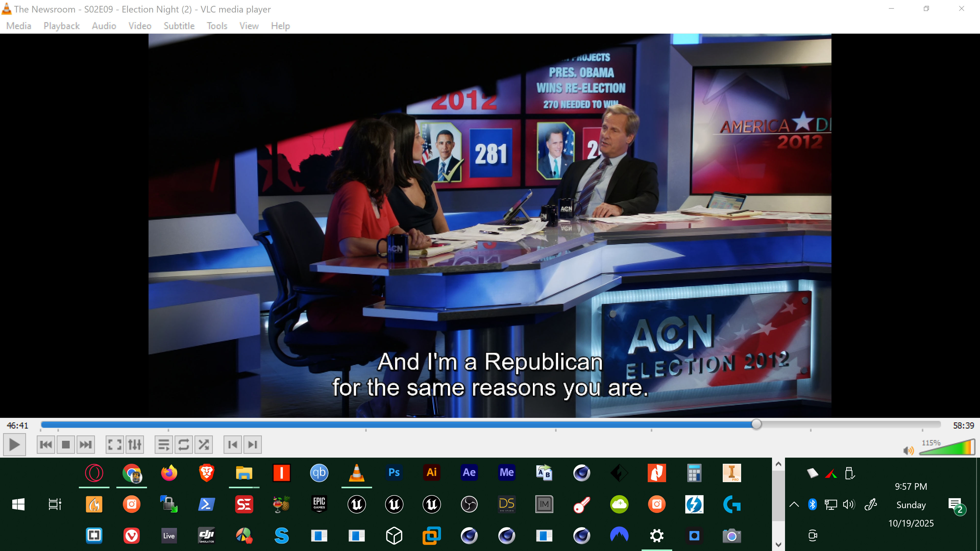Expand the hidden system tray icons chevron
This screenshot has height=551, width=980.
click(794, 505)
